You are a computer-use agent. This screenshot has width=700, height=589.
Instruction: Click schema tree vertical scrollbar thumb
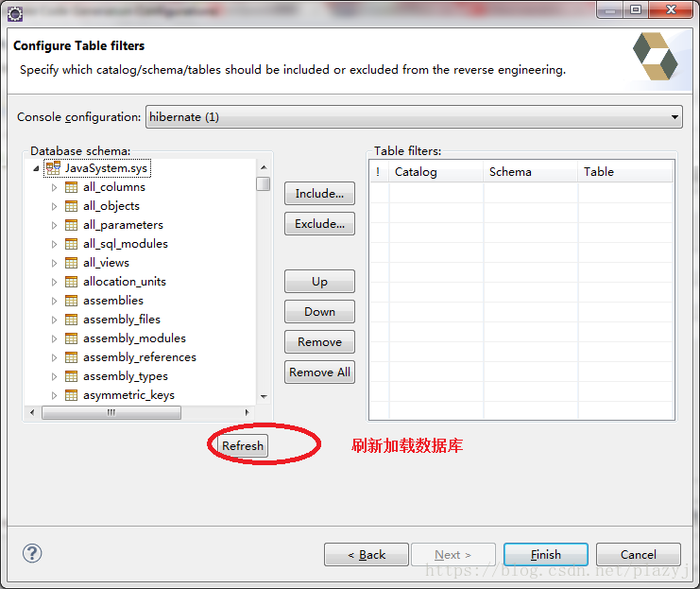264,183
